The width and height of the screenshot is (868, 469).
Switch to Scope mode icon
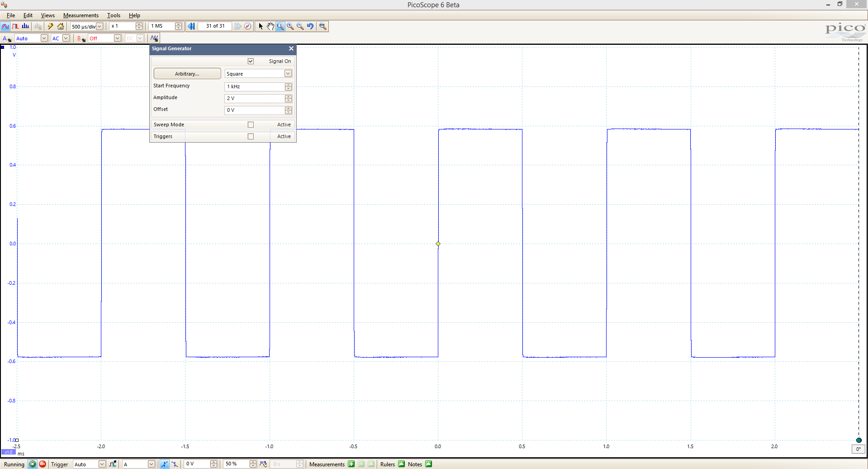(x=5, y=26)
